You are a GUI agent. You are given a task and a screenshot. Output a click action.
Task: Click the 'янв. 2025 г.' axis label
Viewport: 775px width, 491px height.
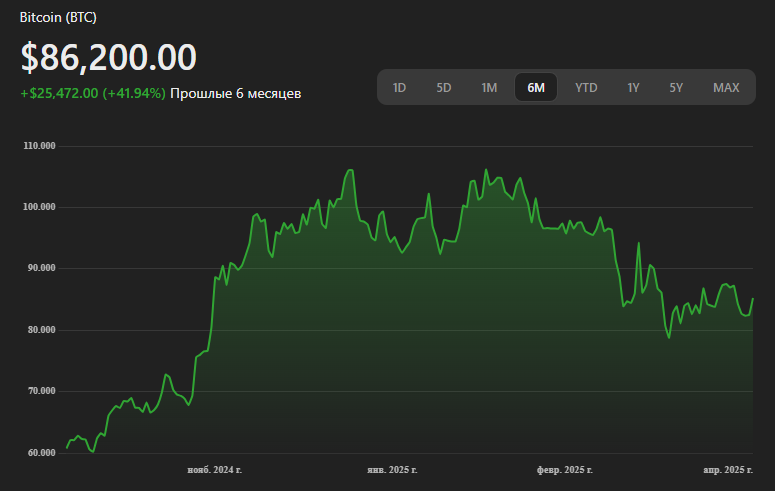[392, 470]
